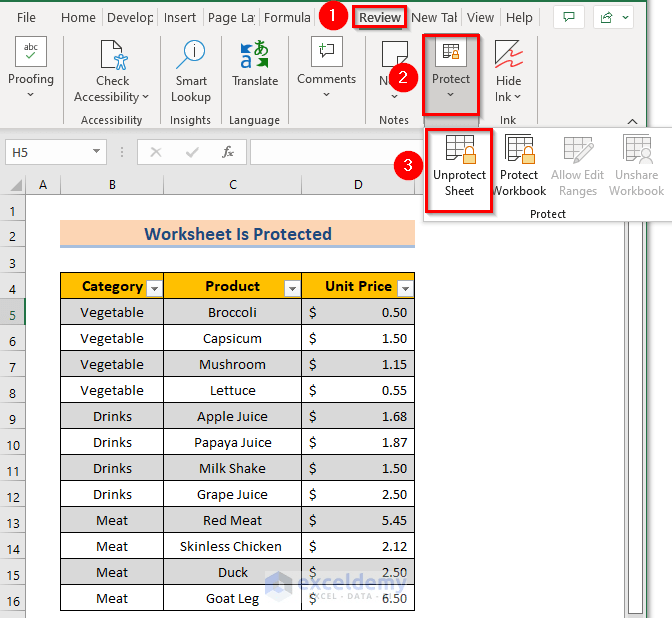Run Check Accessibility
The image size is (672, 618).
pyautogui.click(x=111, y=72)
